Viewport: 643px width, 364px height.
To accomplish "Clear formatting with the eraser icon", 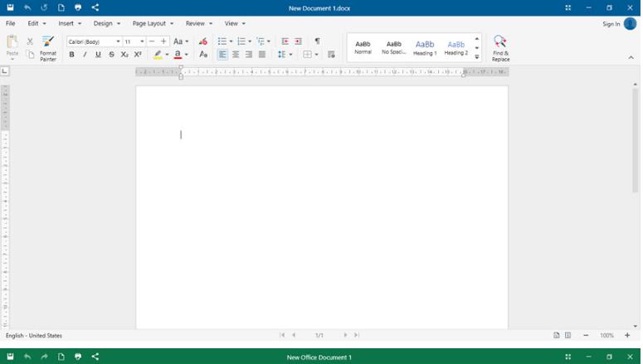I will coord(203,41).
